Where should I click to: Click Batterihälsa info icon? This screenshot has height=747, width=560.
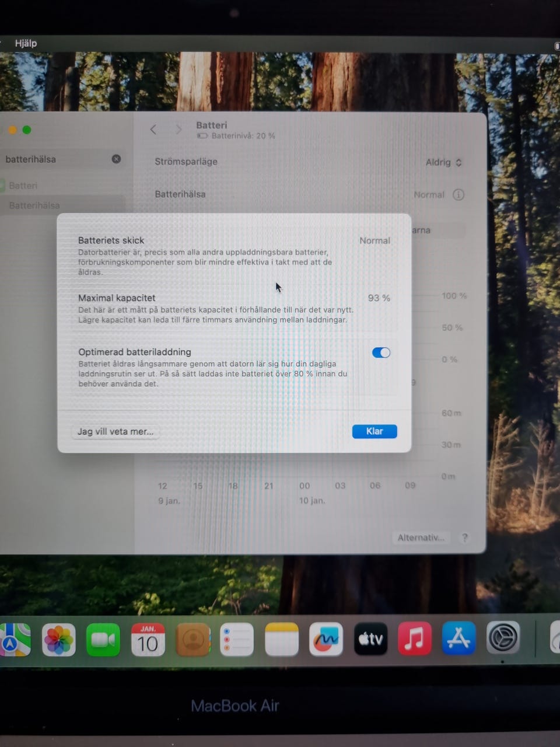coord(459,195)
